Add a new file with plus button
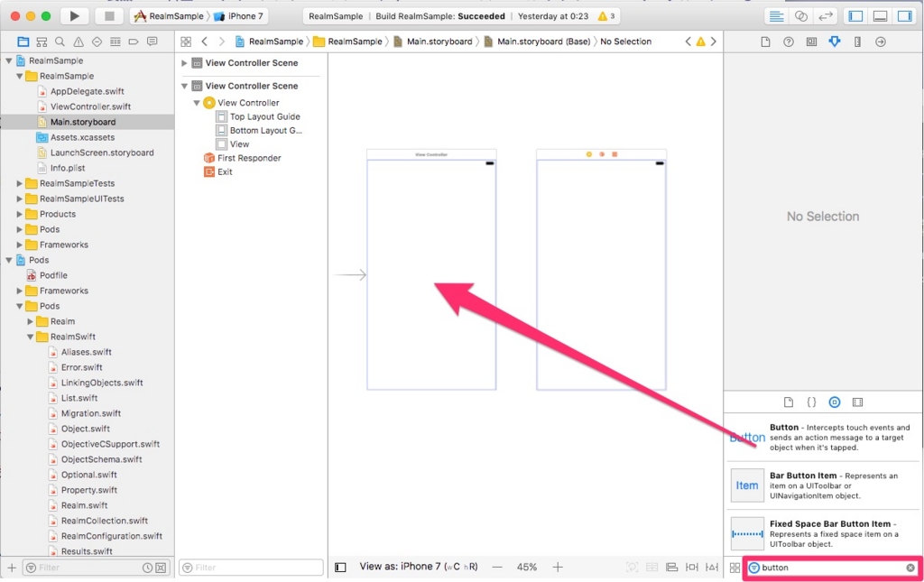Viewport: 924px width, 582px height. click(12, 568)
